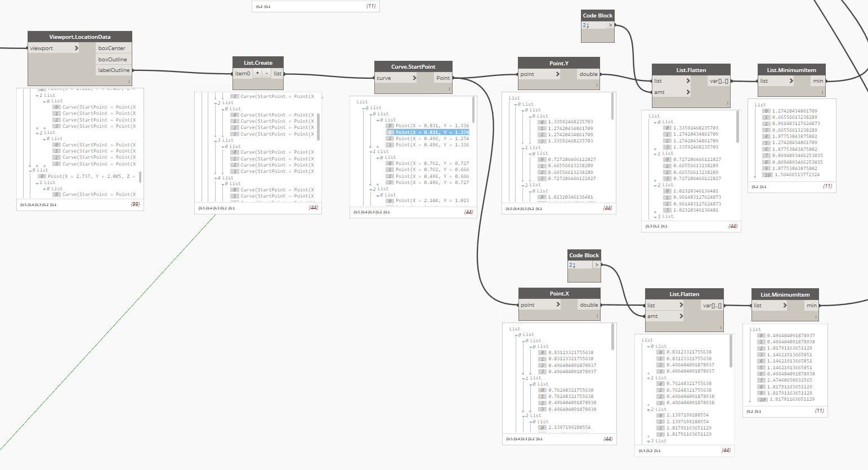
Task: Click the double output port of Point.X
Action: tap(589, 305)
